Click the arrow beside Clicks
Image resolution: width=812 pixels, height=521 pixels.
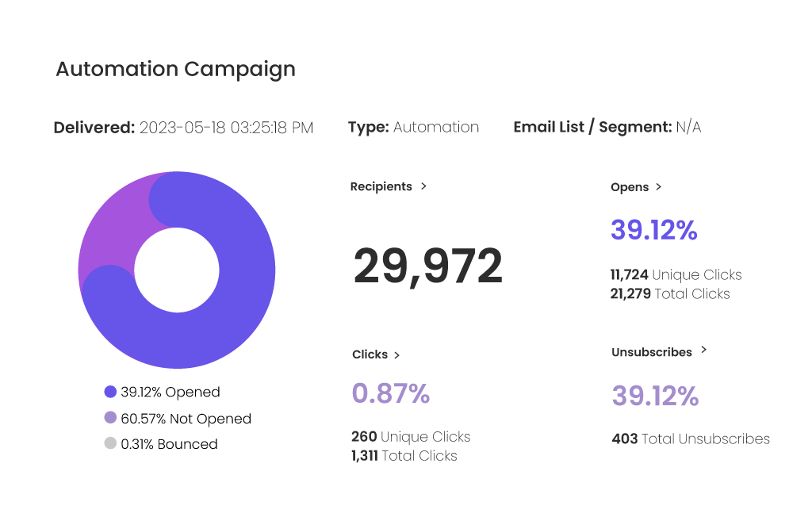click(x=396, y=355)
